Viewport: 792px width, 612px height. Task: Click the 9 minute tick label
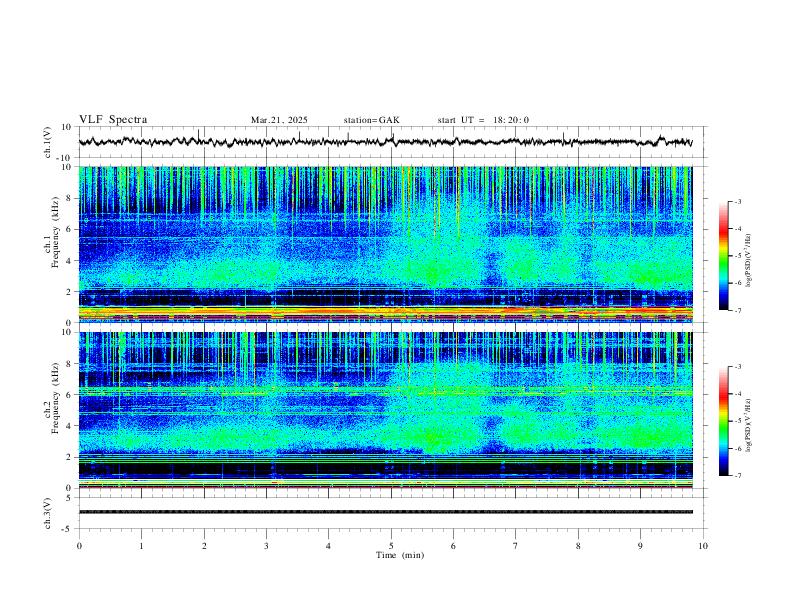click(x=640, y=546)
